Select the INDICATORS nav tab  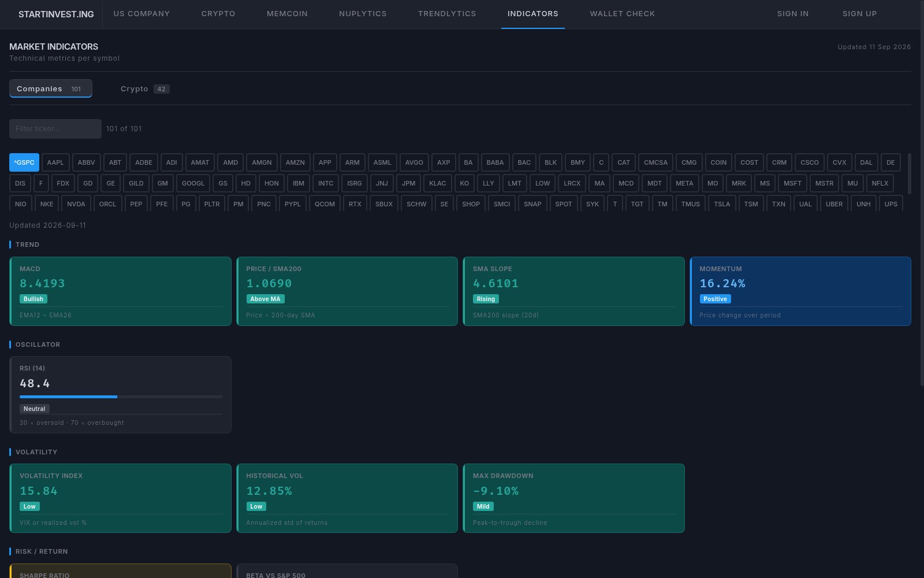coord(533,14)
